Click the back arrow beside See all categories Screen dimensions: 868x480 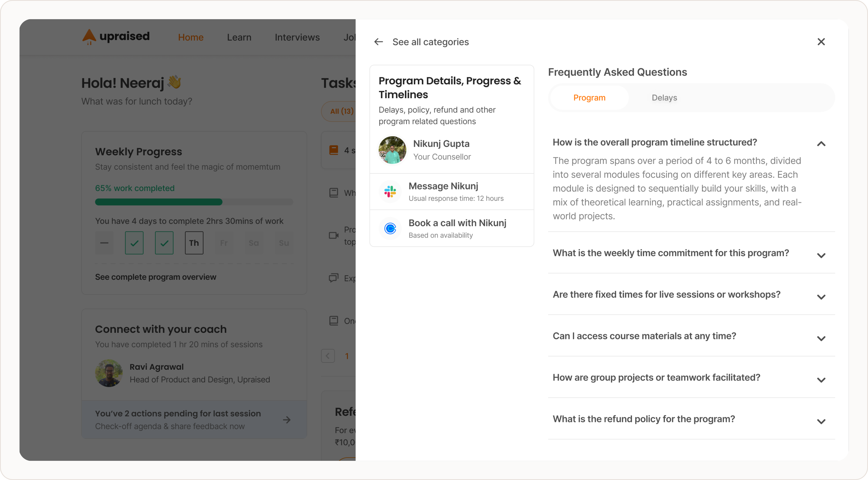pos(378,42)
